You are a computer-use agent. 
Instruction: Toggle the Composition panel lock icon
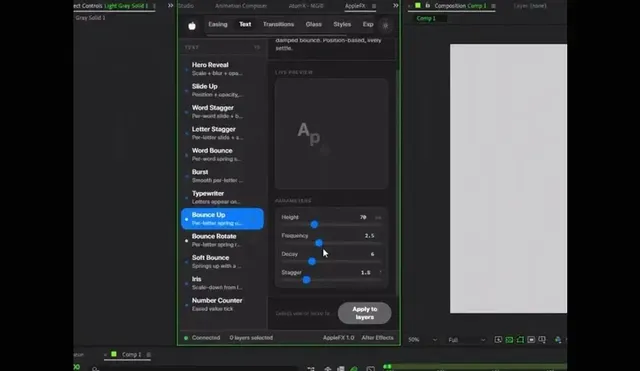click(x=427, y=6)
